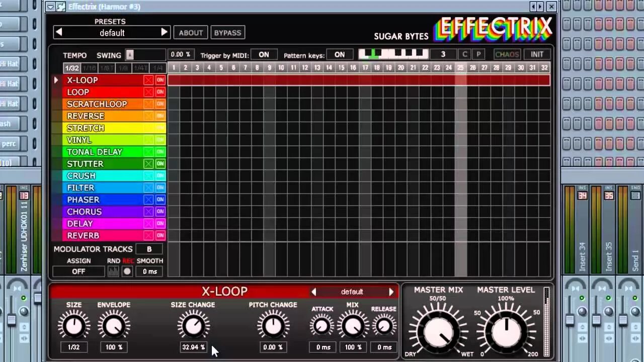Select the 1/32 tempo tab
Screen dimensions: 644x362
(71, 68)
